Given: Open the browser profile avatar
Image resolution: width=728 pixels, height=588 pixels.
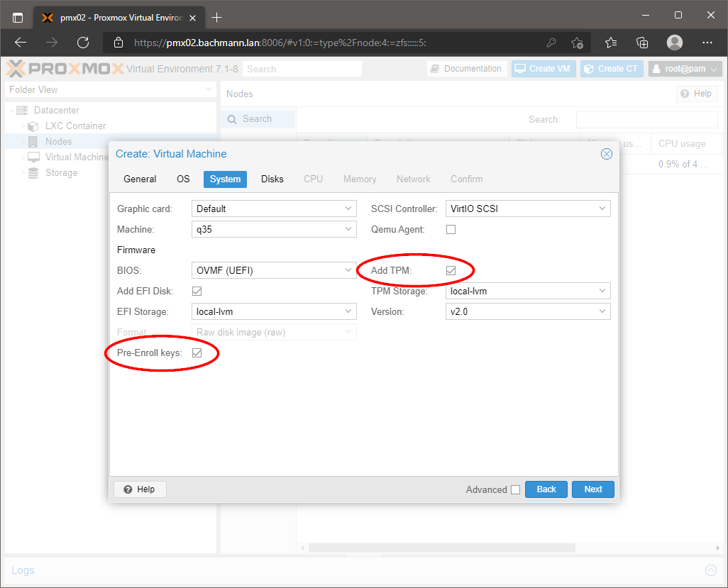Looking at the screenshot, I should 675,43.
